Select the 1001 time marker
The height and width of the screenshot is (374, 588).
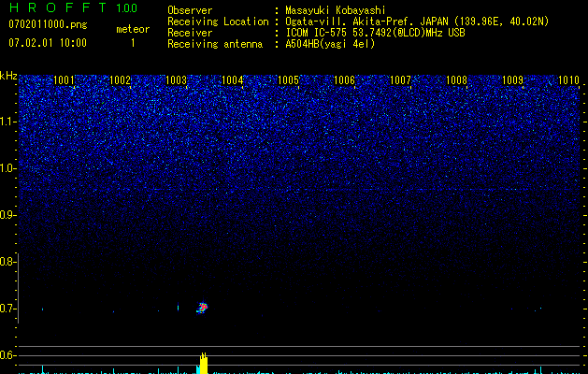pyautogui.click(x=64, y=80)
